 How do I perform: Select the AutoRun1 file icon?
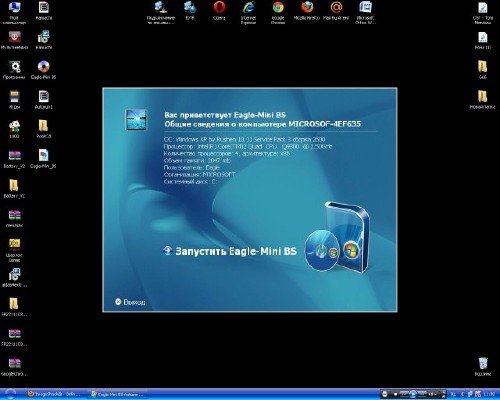point(44,100)
